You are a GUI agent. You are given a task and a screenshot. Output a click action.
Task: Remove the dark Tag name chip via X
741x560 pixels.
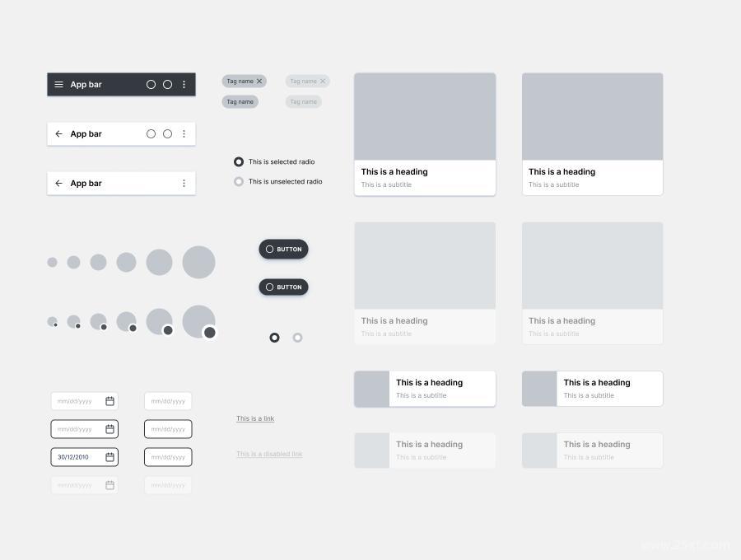coord(259,82)
